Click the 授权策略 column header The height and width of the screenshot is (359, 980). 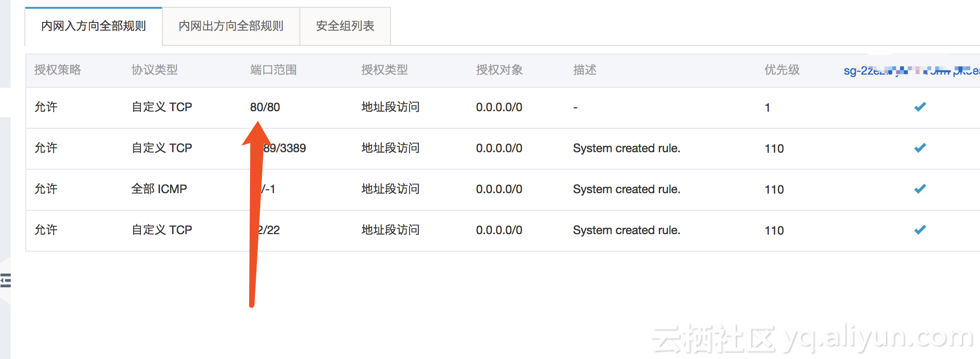(x=58, y=70)
